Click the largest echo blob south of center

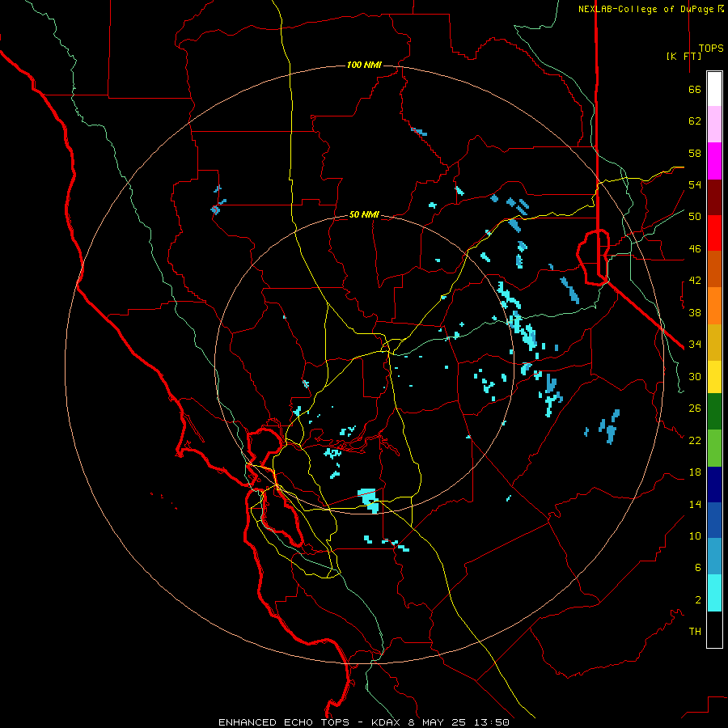click(369, 500)
